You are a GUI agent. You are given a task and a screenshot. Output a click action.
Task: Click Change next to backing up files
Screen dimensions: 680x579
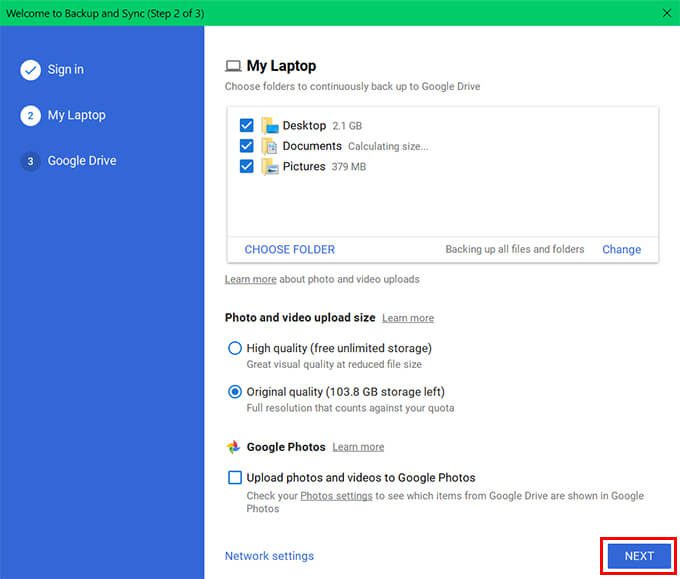pyautogui.click(x=621, y=250)
